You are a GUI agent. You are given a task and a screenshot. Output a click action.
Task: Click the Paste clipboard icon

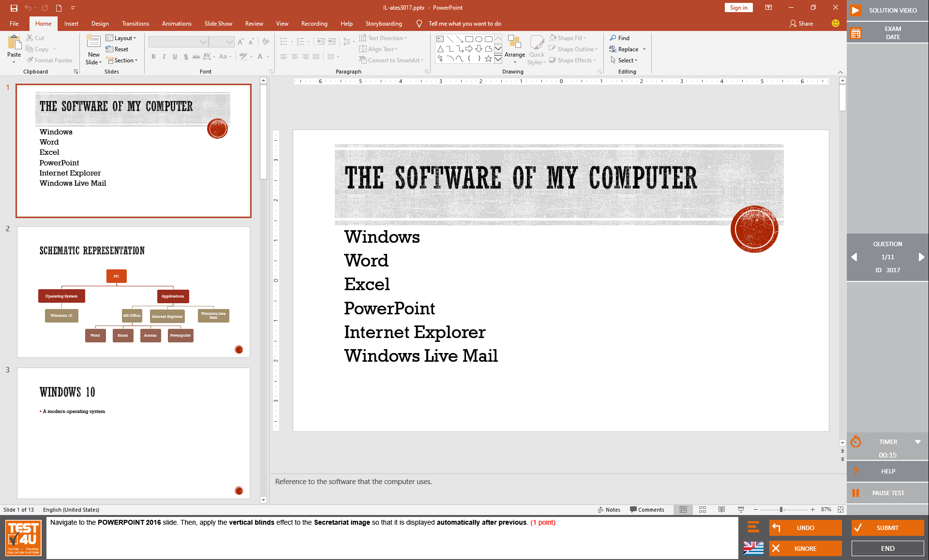(14, 44)
